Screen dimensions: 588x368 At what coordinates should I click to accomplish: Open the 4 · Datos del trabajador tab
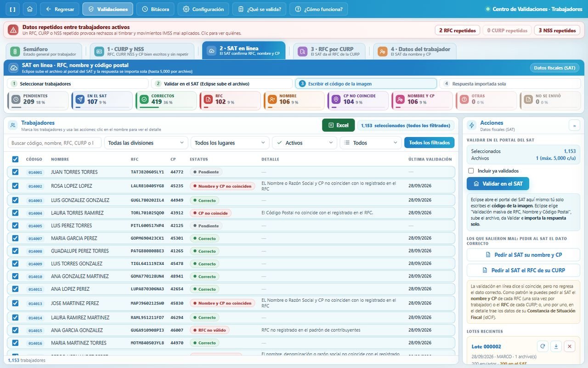click(414, 52)
